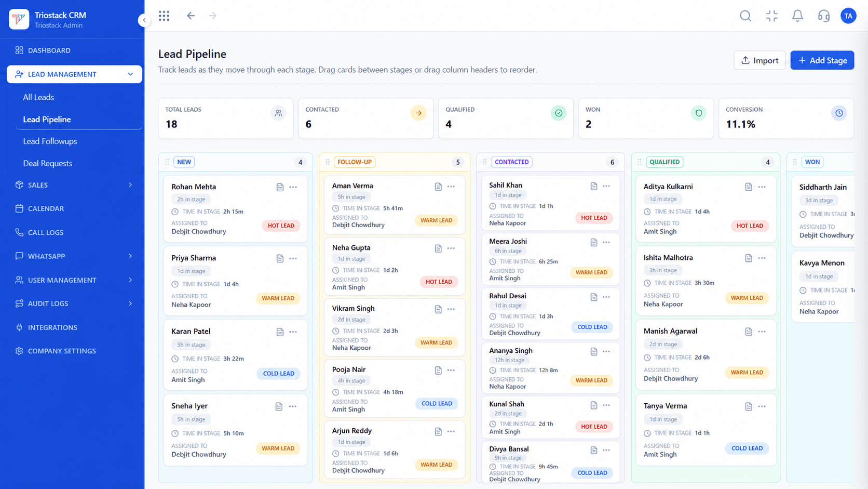Go back with the left arrow
868x489 pixels.
[x=191, y=16]
